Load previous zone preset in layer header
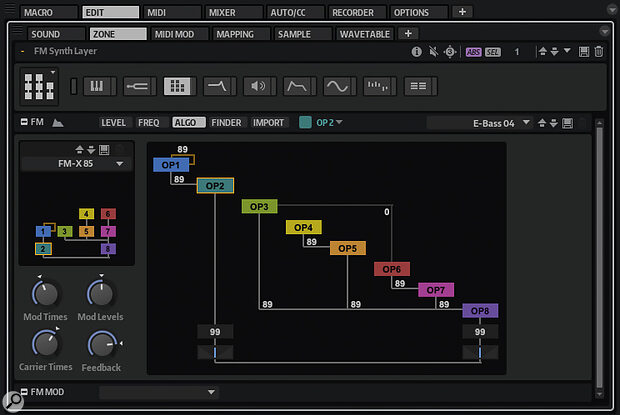620x415 pixels. 542,51
